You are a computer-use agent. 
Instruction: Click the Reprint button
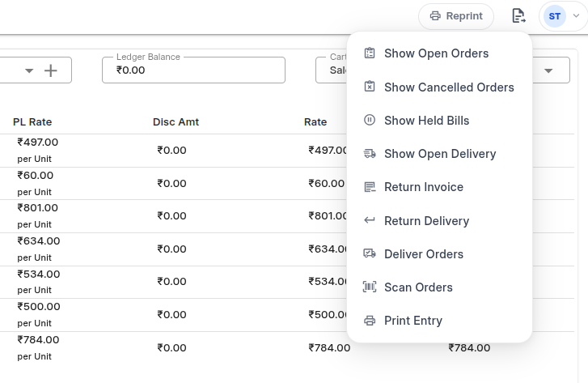[x=456, y=16]
